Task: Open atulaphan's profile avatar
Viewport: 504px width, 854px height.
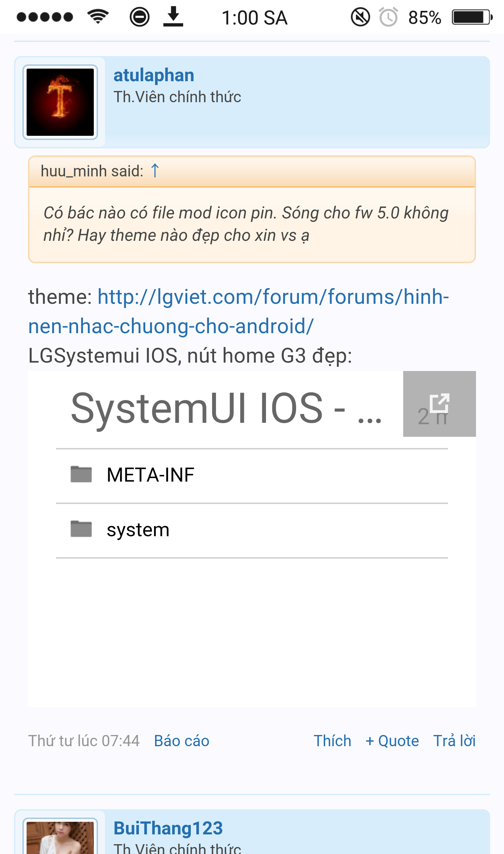Action: pos(60,102)
